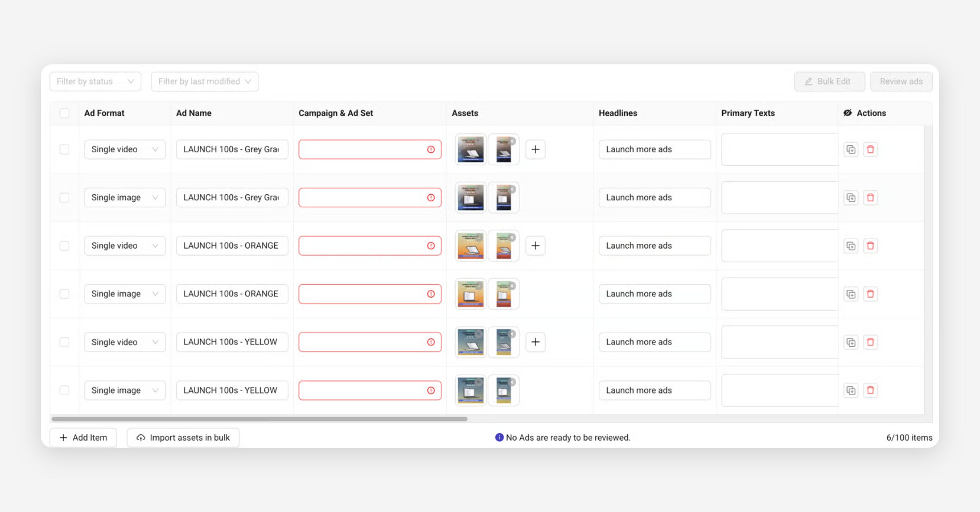Remove second asset thumbnail in ORANGE video row
The width and height of the screenshot is (980, 512).
[512, 238]
